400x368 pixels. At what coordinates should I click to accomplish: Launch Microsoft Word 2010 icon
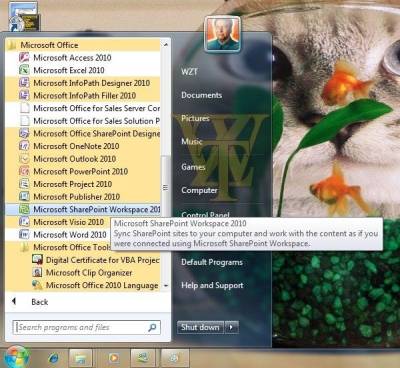(x=24, y=235)
